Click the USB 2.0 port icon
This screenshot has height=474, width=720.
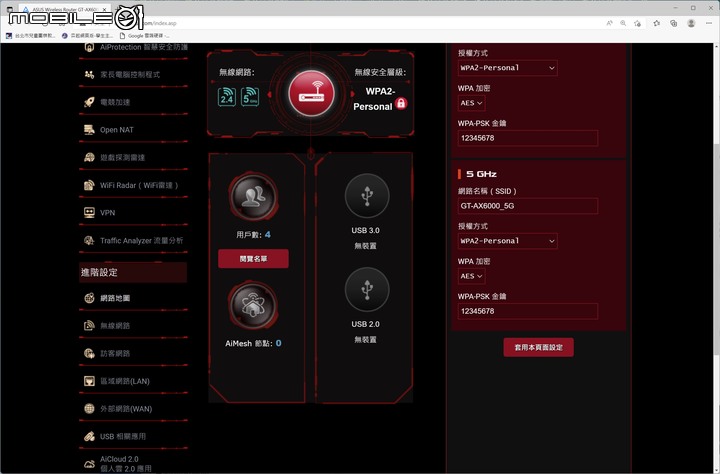pos(366,290)
